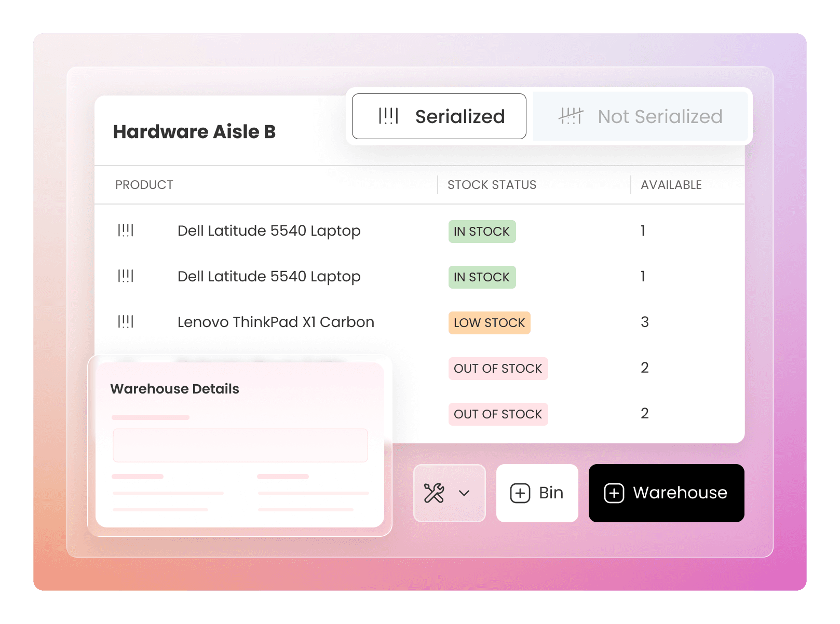The width and height of the screenshot is (840, 624).
Task: Click the available count 3
Action: pos(644,322)
